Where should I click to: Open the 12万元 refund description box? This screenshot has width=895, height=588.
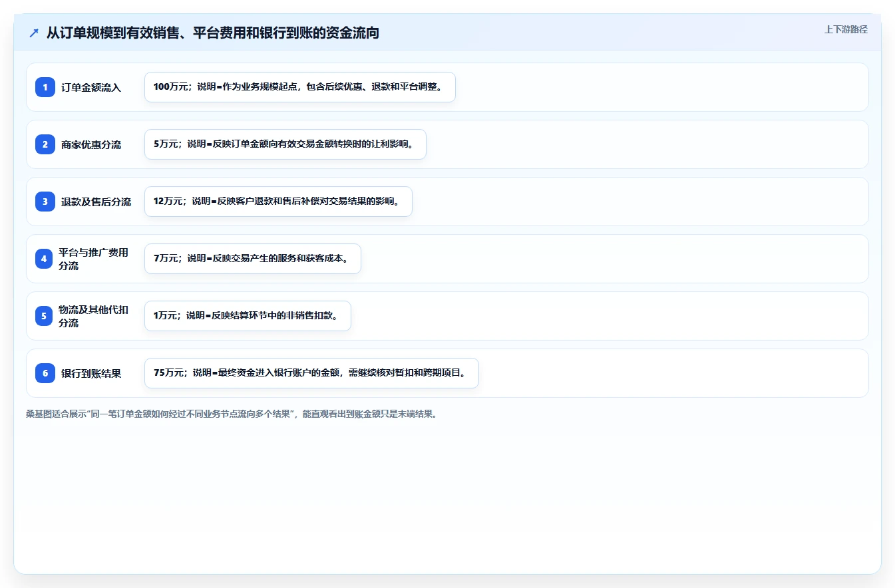279,202
